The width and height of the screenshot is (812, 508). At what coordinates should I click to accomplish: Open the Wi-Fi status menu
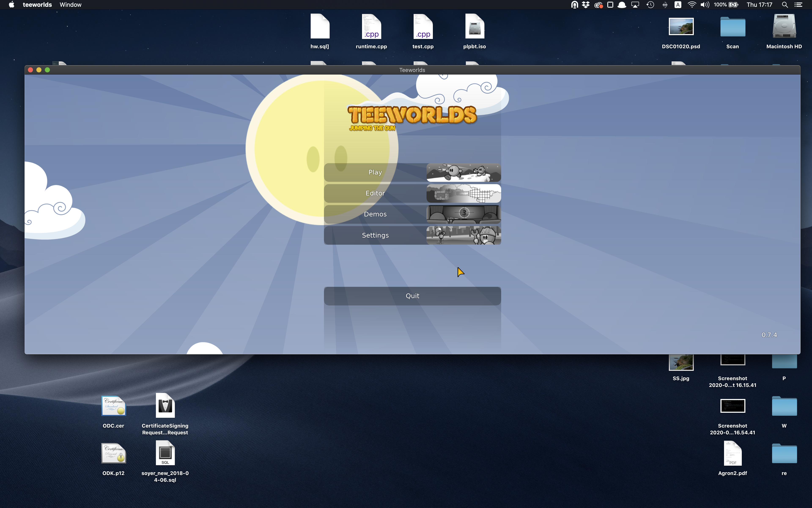(691, 5)
